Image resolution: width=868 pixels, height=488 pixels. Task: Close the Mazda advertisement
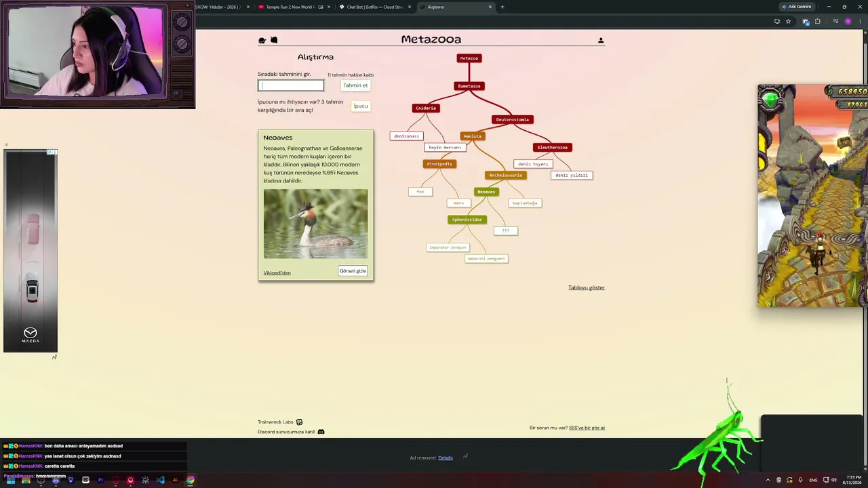6,145
